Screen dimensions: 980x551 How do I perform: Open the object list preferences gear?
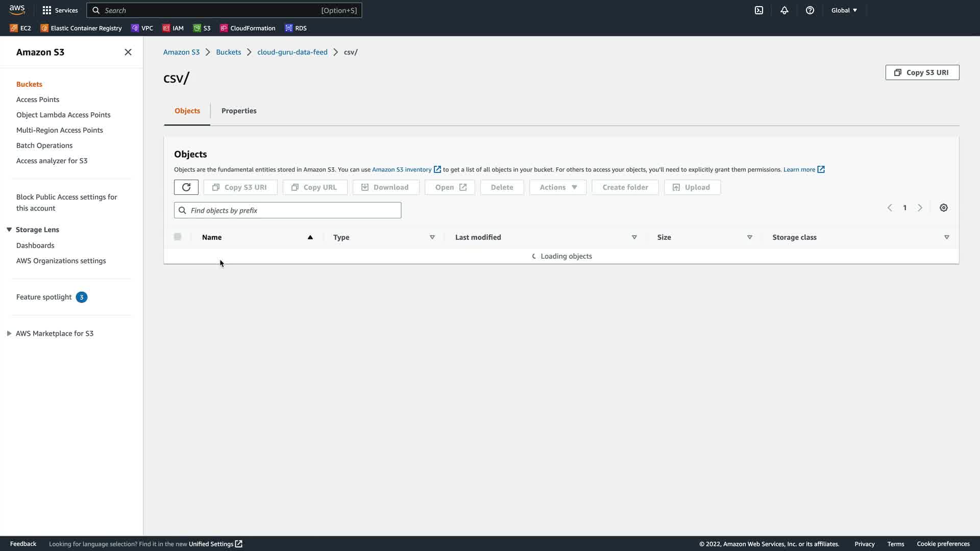click(x=944, y=208)
